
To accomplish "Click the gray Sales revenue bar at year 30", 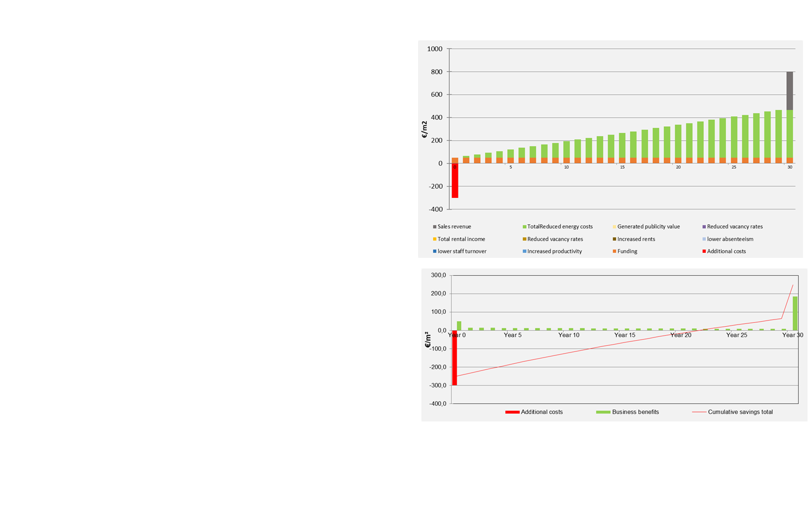I will click(x=790, y=90).
